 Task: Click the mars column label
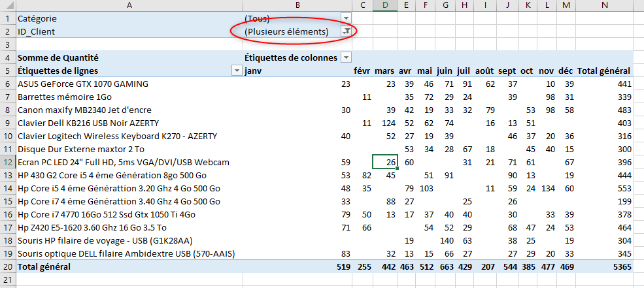tap(385, 71)
